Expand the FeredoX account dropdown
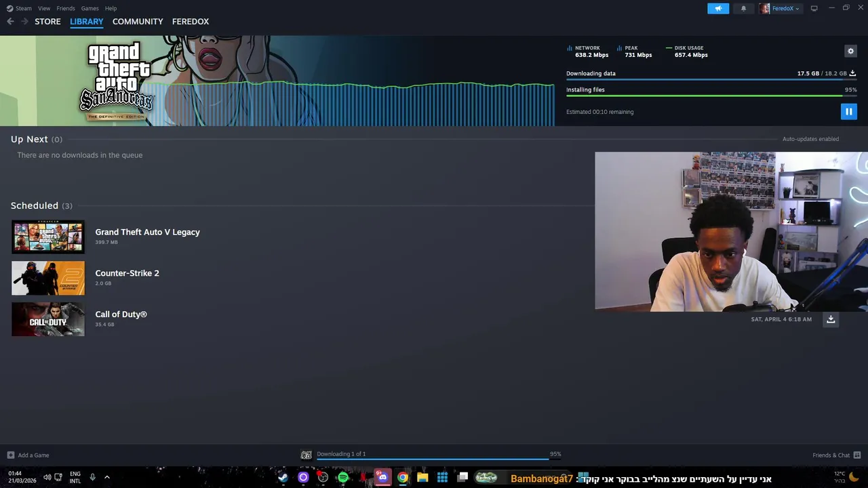 click(785, 8)
